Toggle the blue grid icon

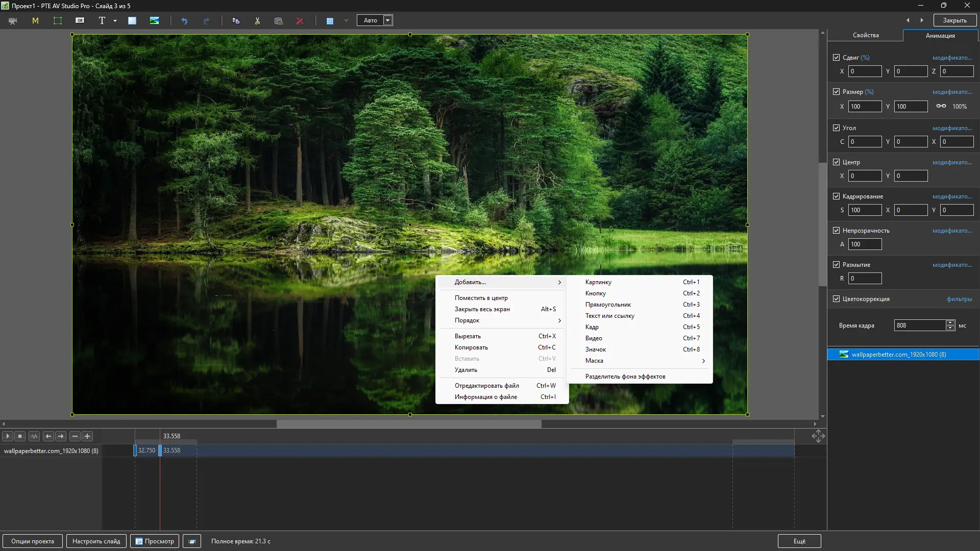pos(330,21)
